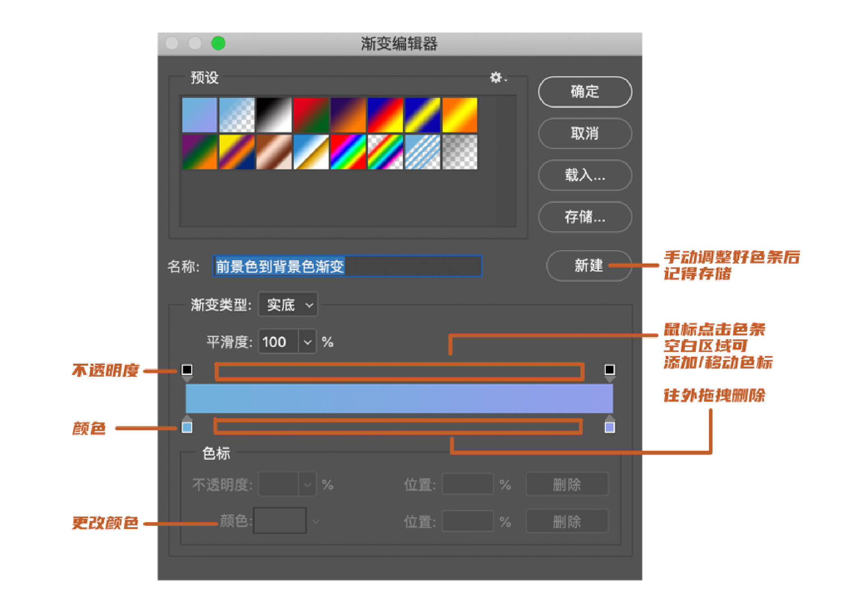Click the gradient name input field
Viewport: 868px width, 613px height.
click(347, 266)
